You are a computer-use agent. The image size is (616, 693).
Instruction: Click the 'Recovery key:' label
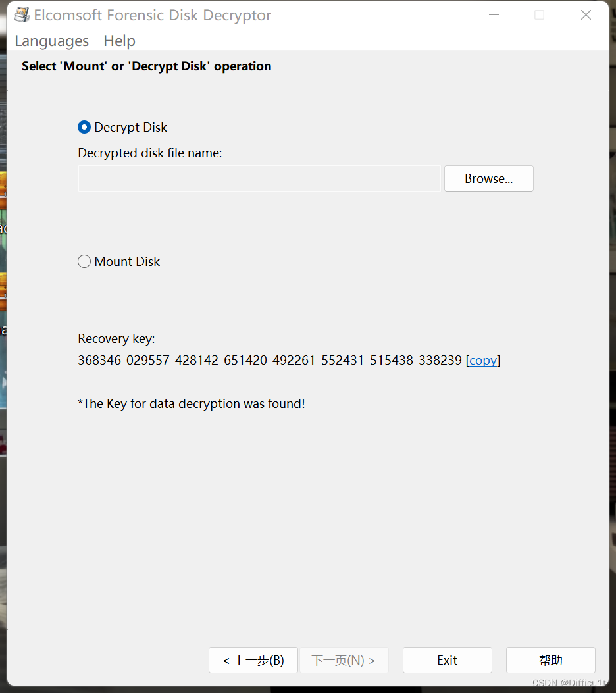(x=116, y=338)
